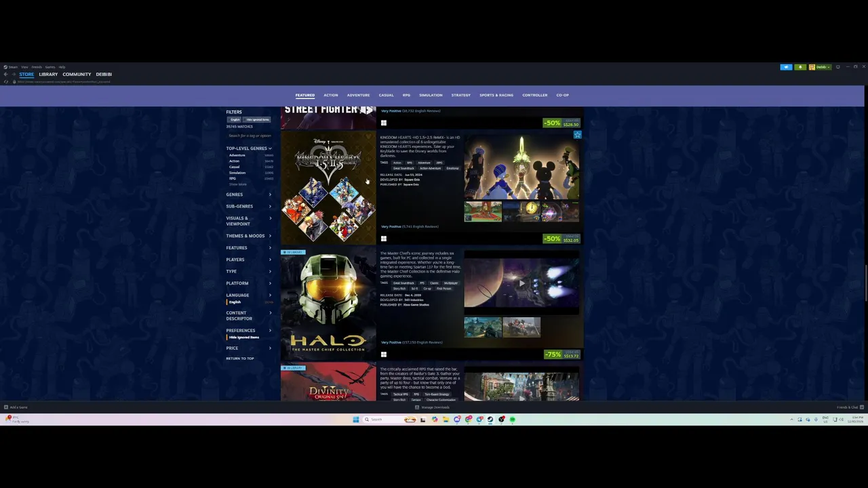Image resolution: width=868 pixels, height=488 pixels.
Task: View Kingdom Hearts first small screenshot
Action: [483, 211]
